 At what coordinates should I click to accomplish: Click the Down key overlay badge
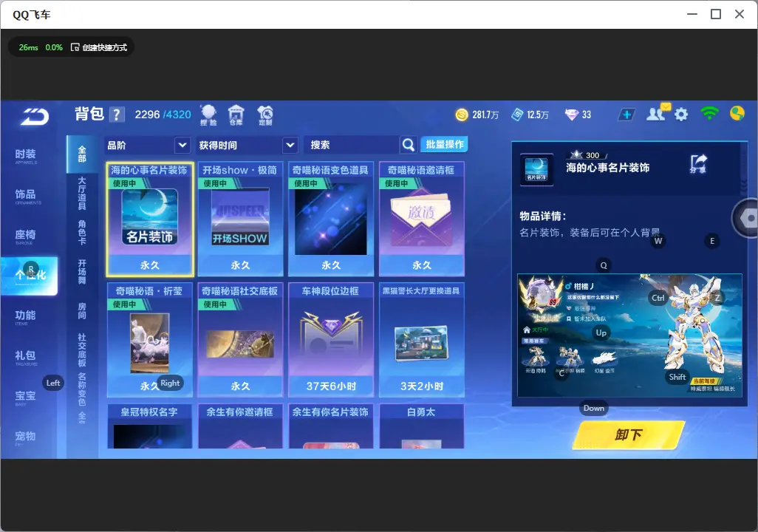point(594,408)
